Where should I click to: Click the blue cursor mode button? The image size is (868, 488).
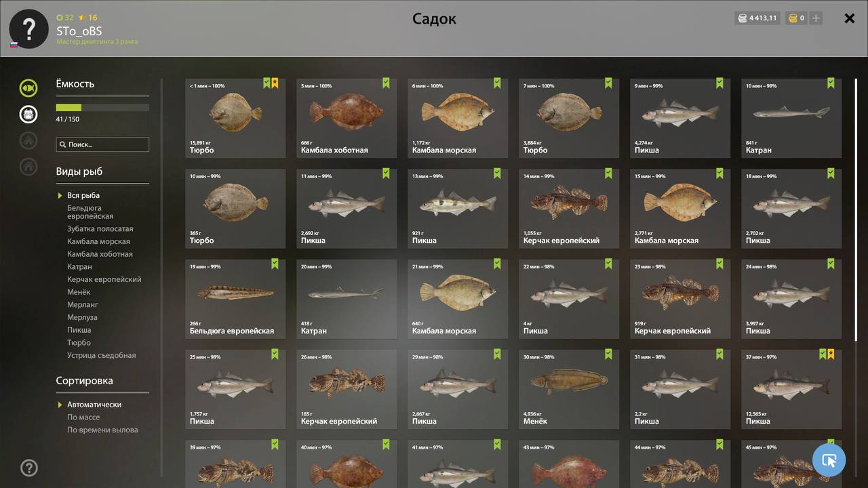(829, 461)
